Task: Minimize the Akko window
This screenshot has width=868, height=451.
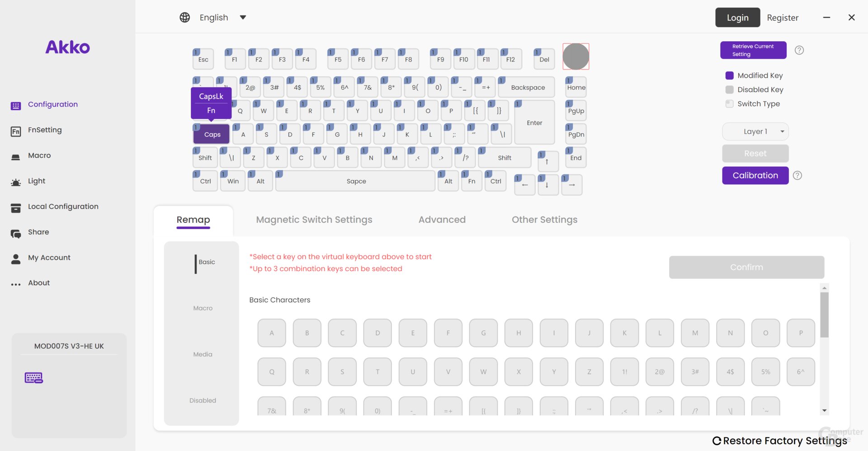Action: pyautogui.click(x=826, y=18)
